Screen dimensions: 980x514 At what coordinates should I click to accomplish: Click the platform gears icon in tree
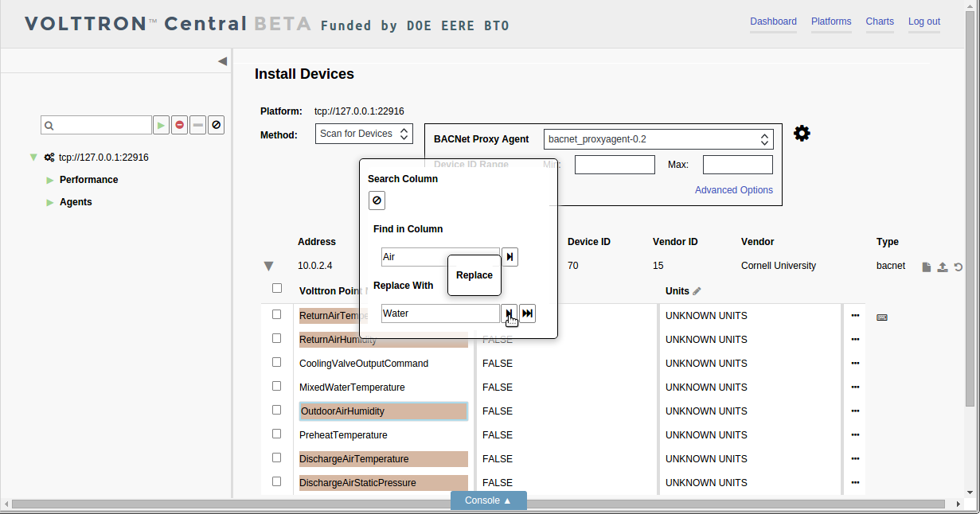click(x=49, y=158)
